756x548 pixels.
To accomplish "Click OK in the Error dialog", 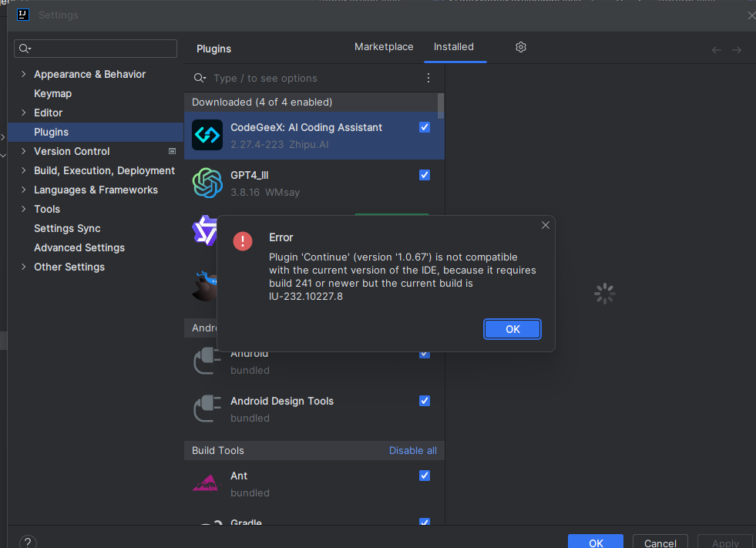I will tap(512, 329).
